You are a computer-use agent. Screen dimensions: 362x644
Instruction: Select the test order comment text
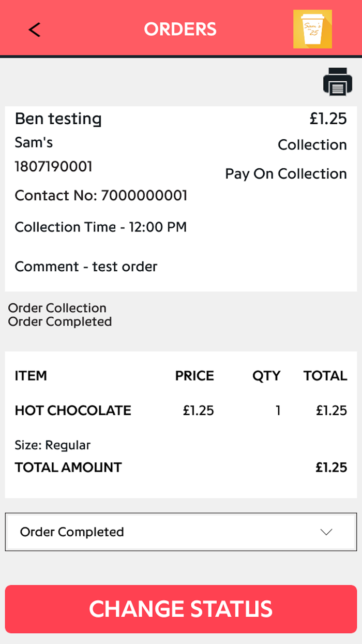[x=86, y=266]
